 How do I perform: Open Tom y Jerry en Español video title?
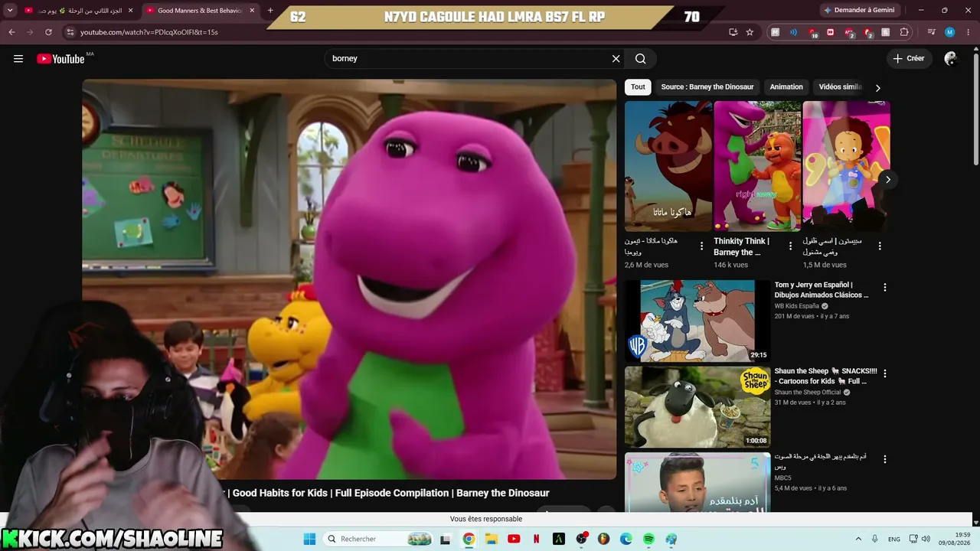click(822, 290)
